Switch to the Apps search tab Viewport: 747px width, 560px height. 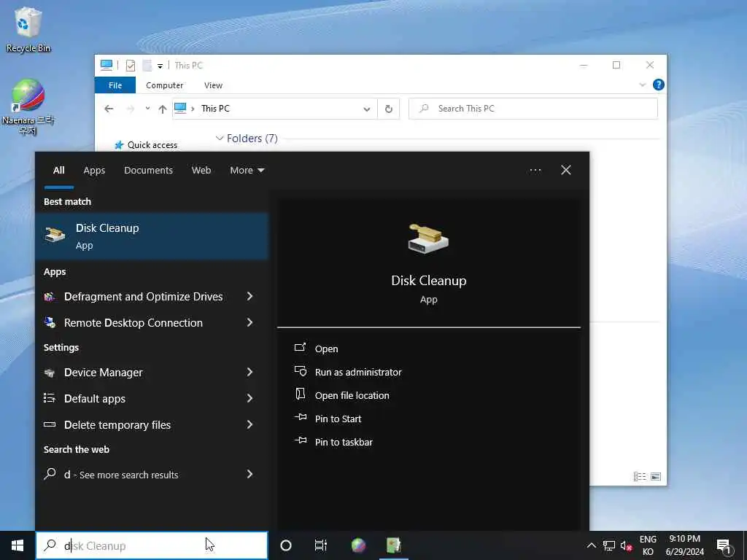[94, 171]
